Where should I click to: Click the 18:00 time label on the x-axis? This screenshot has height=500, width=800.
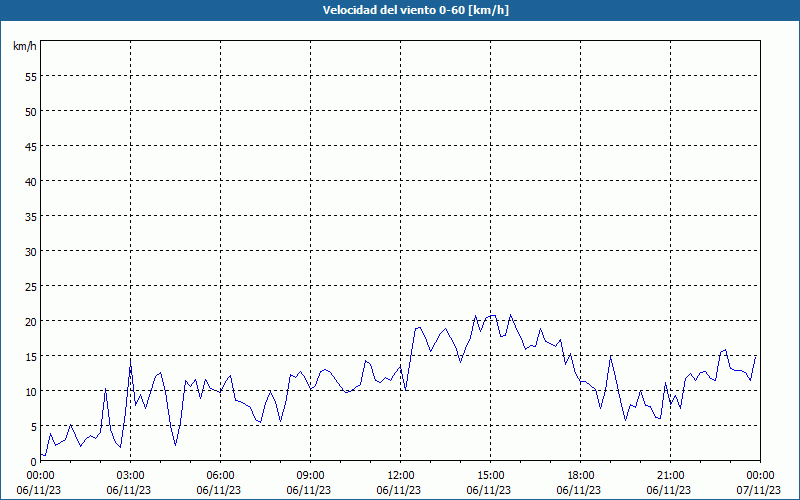581,476
